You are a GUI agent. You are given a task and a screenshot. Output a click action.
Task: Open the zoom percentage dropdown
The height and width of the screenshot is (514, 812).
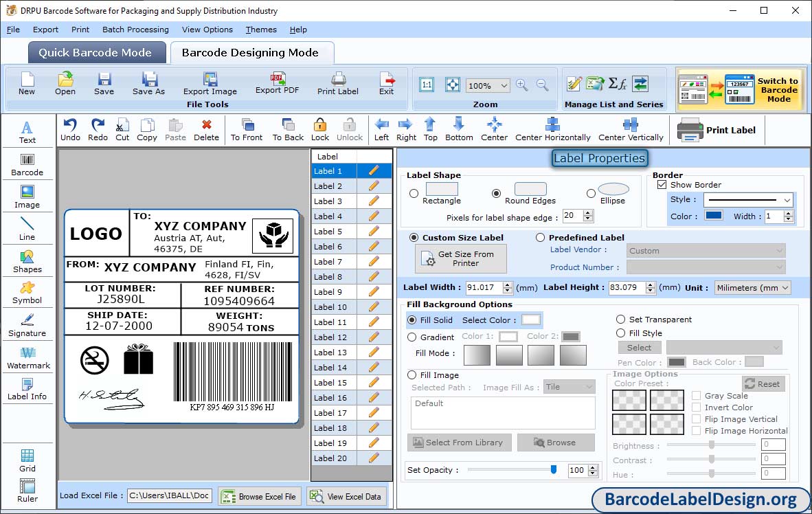[504, 85]
